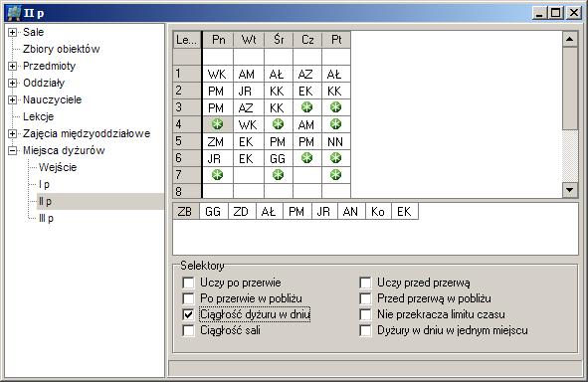This screenshot has height=382, width=588.
Task: Click teacher Ko in the candidate list
Action: pyautogui.click(x=378, y=212)
